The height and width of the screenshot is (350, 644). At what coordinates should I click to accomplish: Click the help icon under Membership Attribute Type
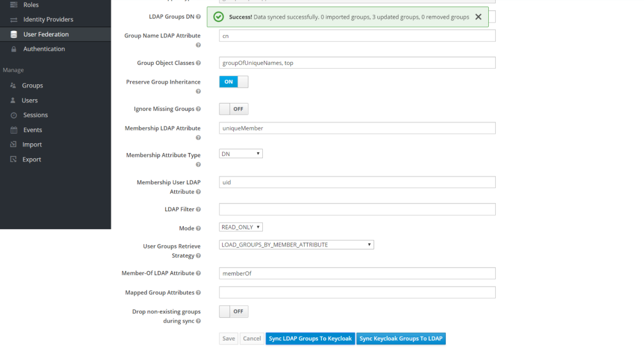click(x=198, y=165)
